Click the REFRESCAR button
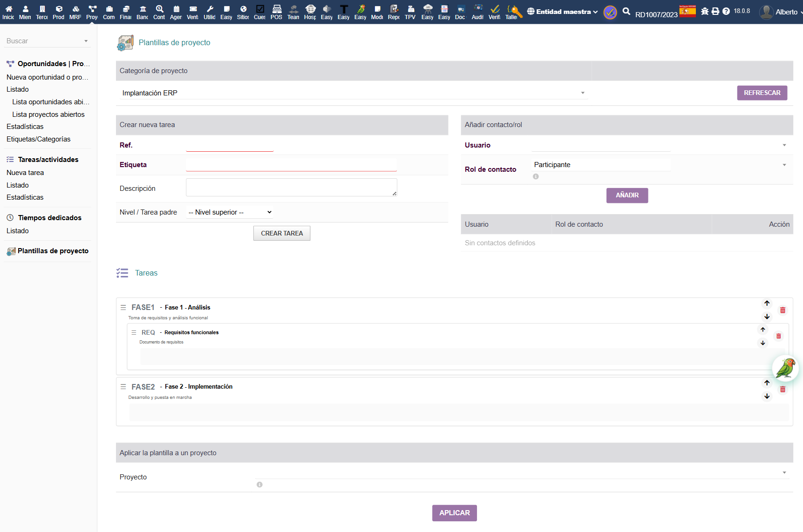The width and height of the screenshot is (803, 532). [x=762, y=93]
